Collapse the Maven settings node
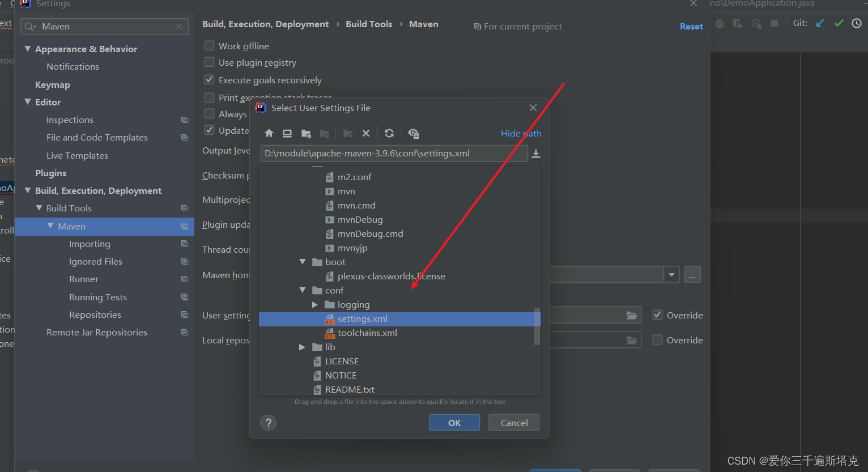Image resolution: width=868 pixels, height=472 pixels. [x=50, y=226]
